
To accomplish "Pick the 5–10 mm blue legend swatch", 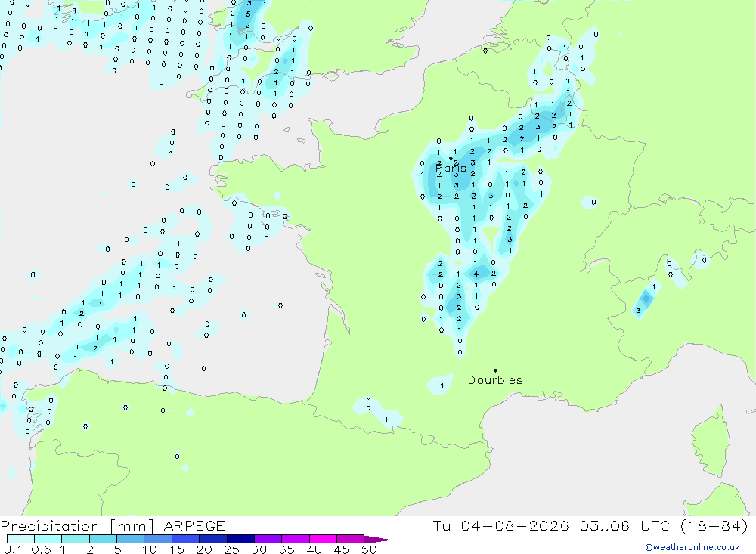I will (x=131, y=539).
